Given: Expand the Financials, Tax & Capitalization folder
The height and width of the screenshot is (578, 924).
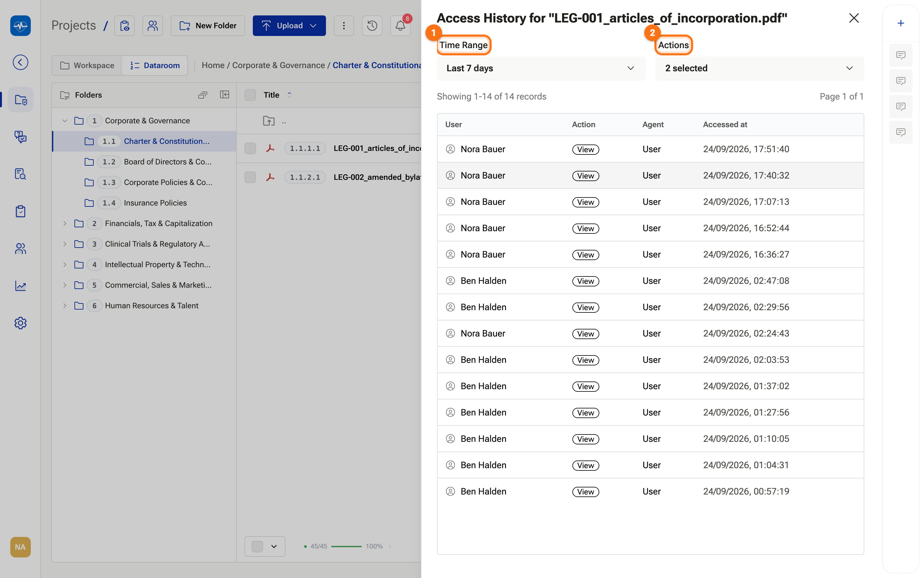Looking at the screenshot, I should coord(65,223).
